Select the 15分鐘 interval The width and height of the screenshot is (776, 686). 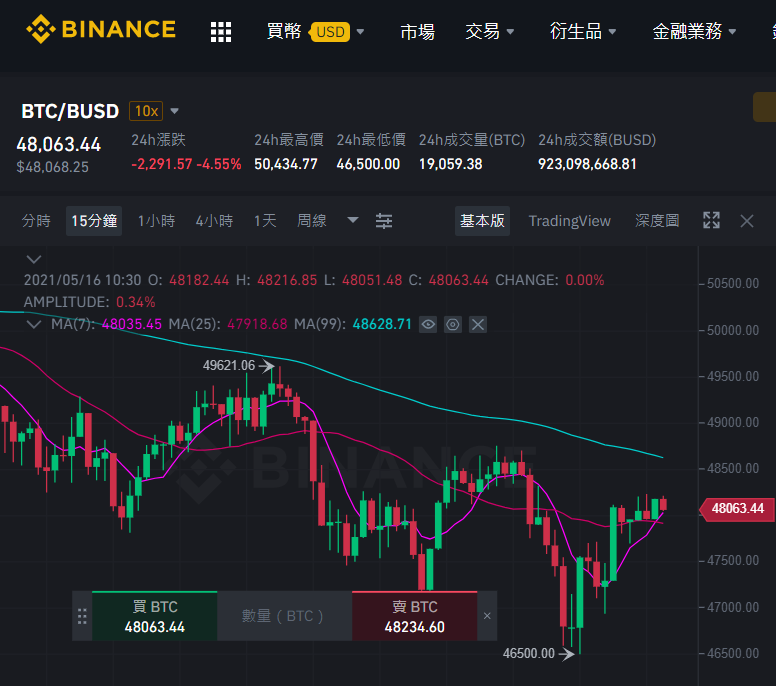[94, 221]
